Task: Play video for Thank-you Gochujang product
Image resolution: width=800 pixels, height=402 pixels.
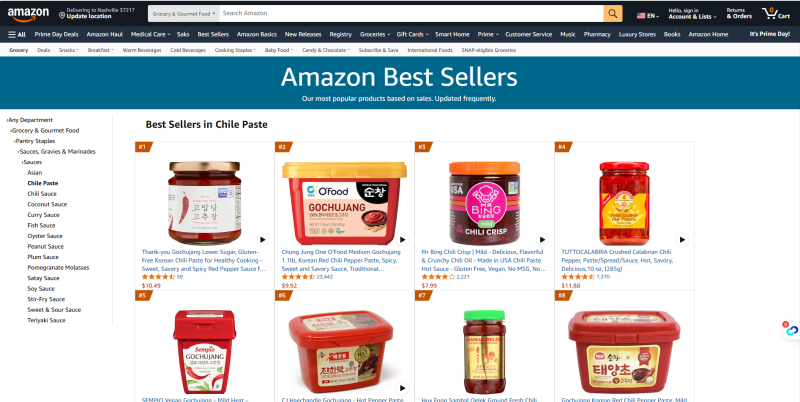Action: tap(262, 239)
